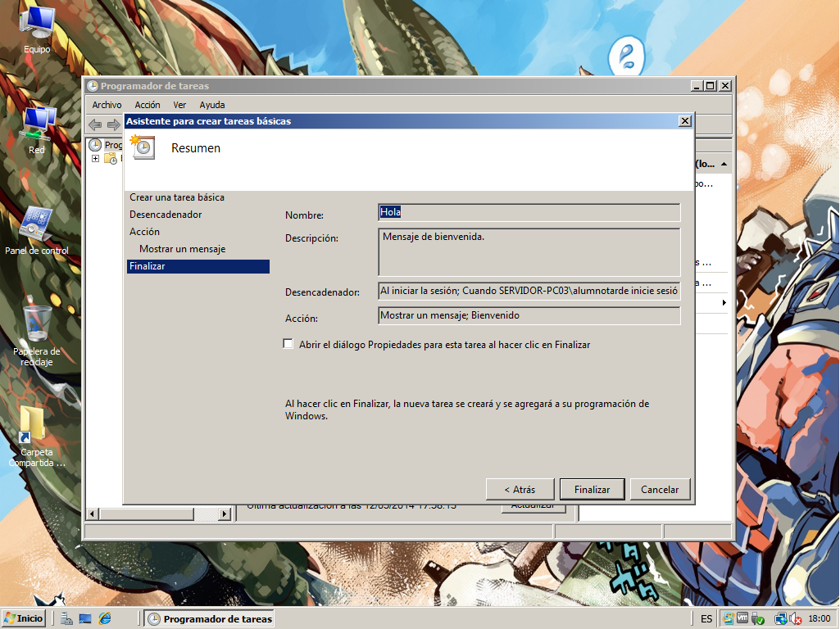This screenshot has width=840, height=629.
Task: Minimize the Programador de tareas window
Action: 697,86
